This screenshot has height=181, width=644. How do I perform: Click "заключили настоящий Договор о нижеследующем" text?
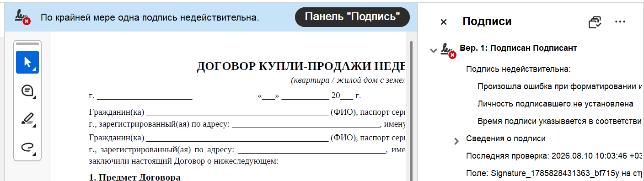(x=183, y=161)
